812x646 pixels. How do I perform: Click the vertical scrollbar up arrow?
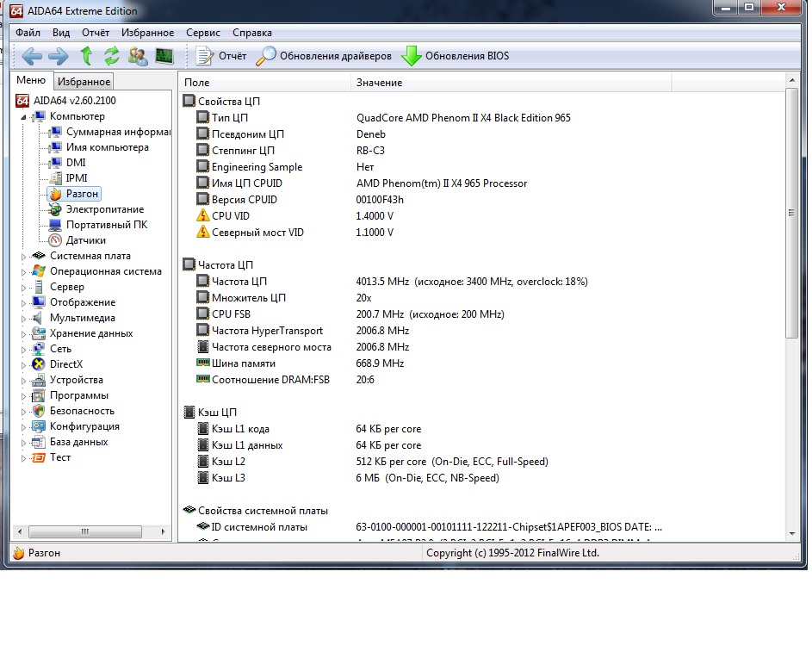(792, 80)
